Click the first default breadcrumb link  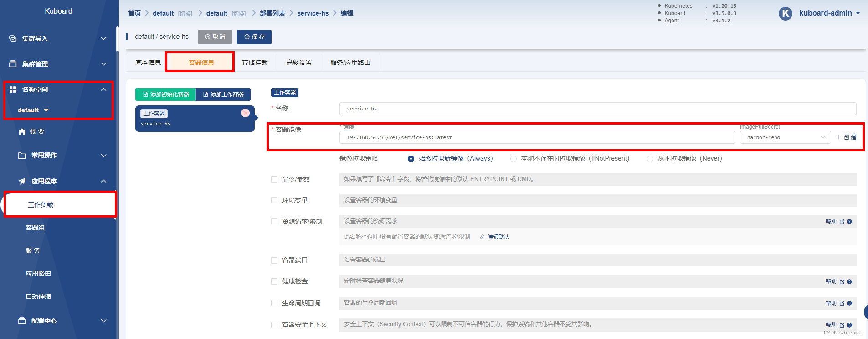163,13
